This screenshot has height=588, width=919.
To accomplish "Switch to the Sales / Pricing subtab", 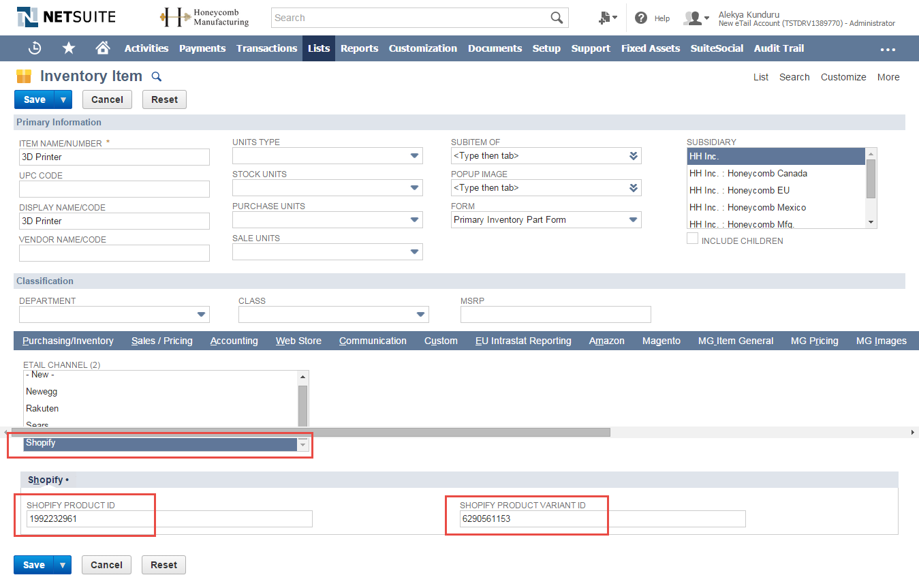I will coord(161,341).
